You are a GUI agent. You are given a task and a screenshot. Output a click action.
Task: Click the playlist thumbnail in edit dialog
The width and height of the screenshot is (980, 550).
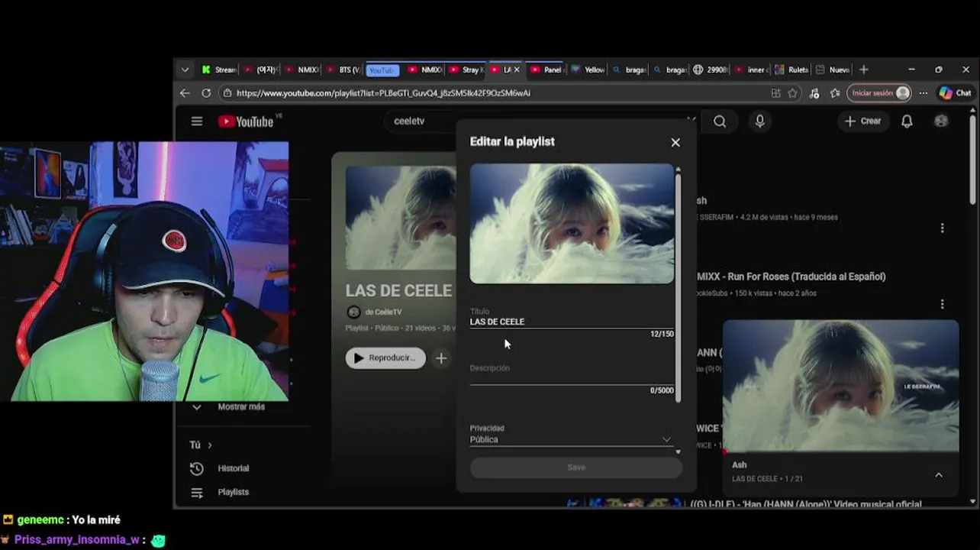pyautogui.click(x=572, y=224)
